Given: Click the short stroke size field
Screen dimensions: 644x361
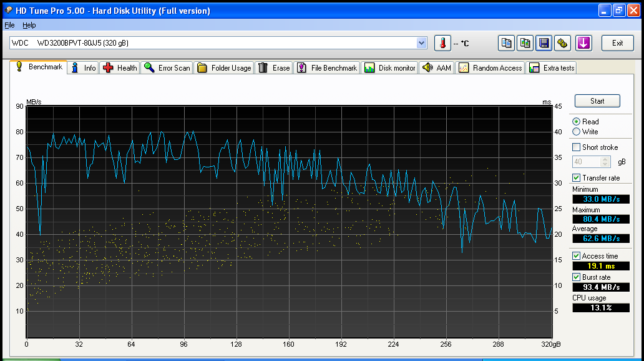Looking at the screenshot, I should [x=586, y=162].
